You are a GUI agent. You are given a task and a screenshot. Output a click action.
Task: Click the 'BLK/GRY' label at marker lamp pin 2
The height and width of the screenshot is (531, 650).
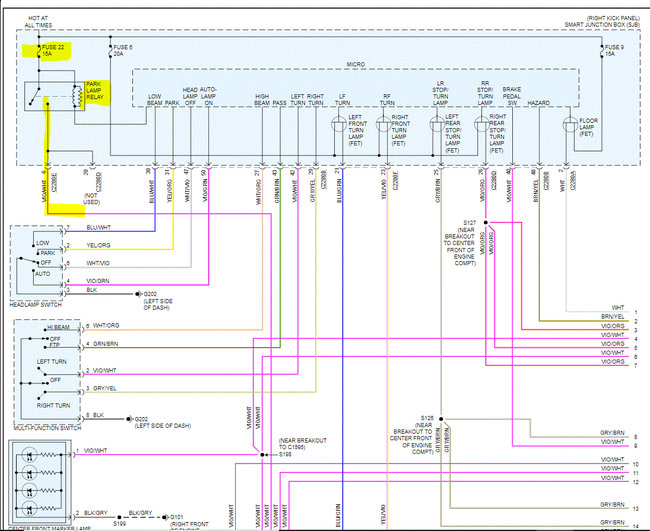point(96,513)
